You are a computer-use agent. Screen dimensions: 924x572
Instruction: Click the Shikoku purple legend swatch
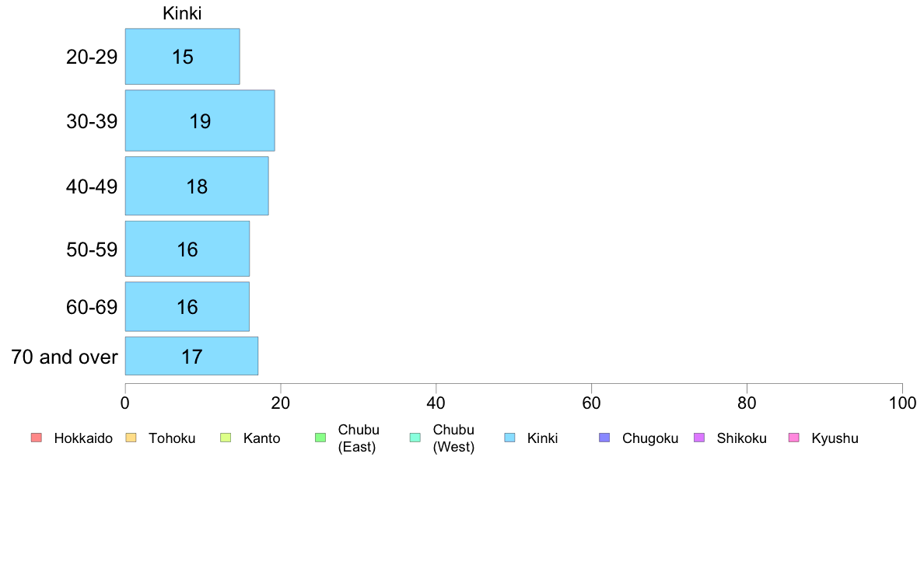coord(699,438)
